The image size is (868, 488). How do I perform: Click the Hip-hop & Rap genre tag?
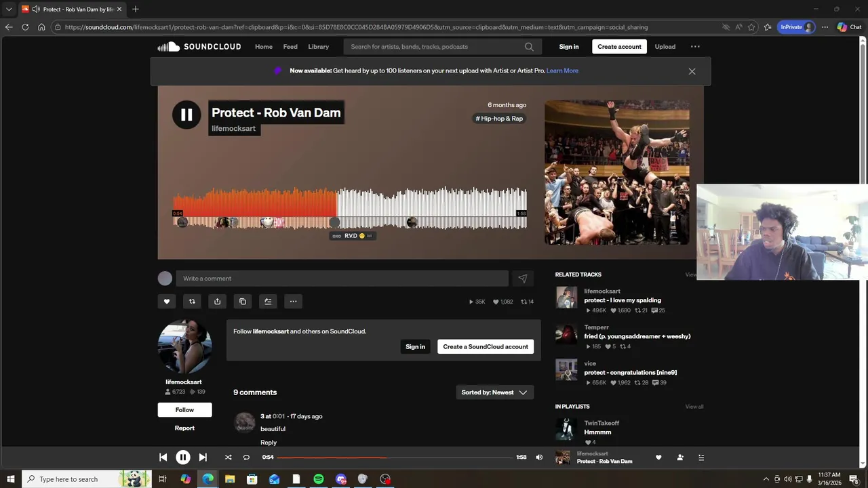(x=499, y=119)
